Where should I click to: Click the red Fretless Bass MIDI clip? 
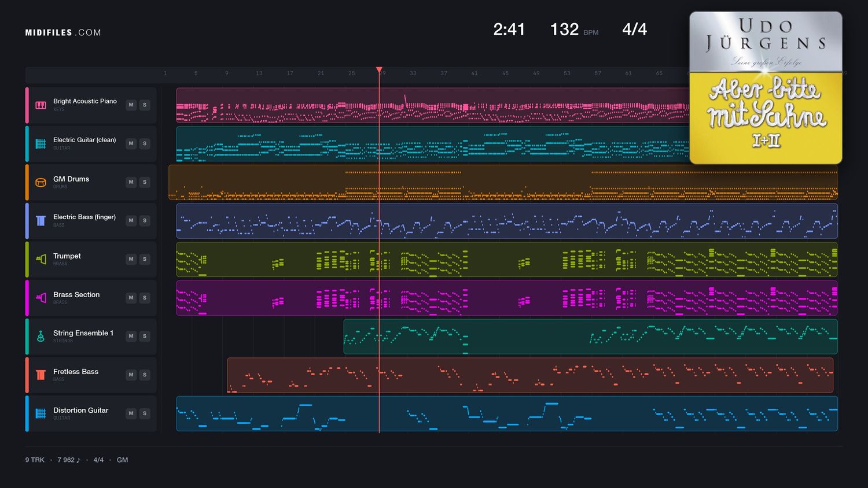(x=530, y=375)
